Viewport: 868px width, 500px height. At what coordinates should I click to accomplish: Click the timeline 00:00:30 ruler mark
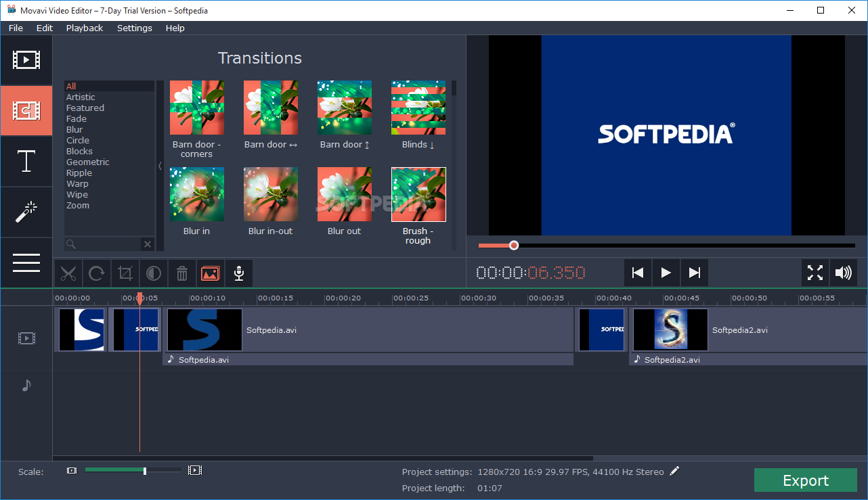coord(478,298)
